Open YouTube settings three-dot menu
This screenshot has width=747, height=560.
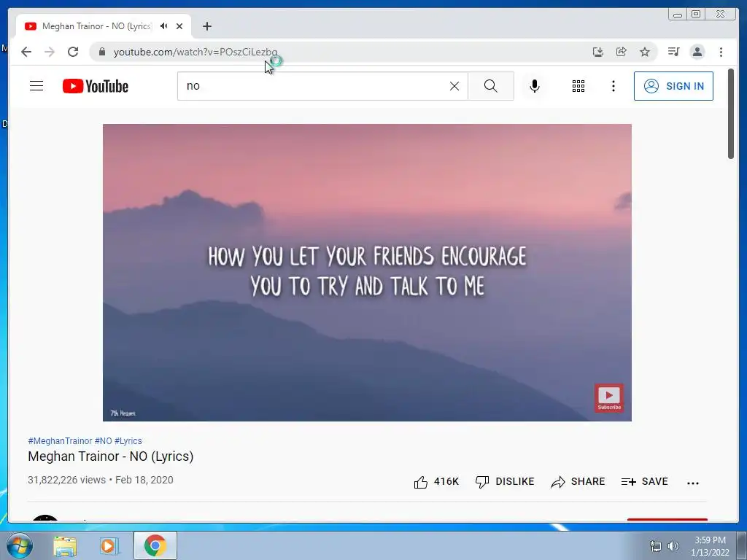coord(614,86)
